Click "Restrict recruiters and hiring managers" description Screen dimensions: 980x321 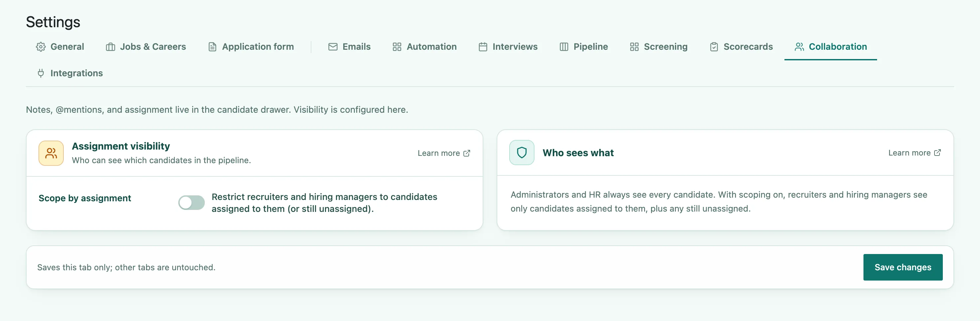pos(325,203)
